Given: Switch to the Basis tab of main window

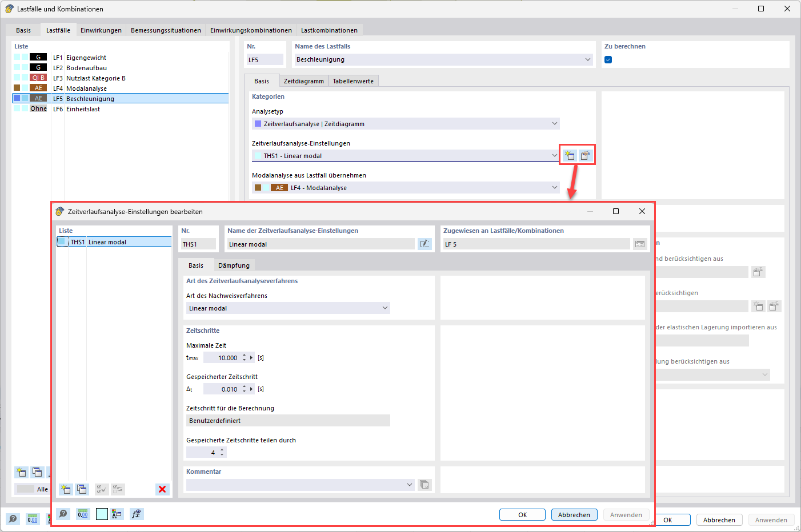Looking at the screenshot, I should (x=23, y=30).
